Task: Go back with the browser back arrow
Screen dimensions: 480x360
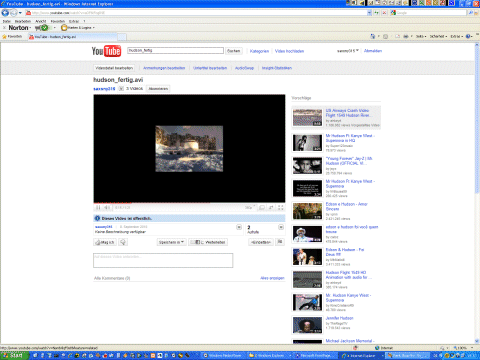Action: [x=5, y=13]
